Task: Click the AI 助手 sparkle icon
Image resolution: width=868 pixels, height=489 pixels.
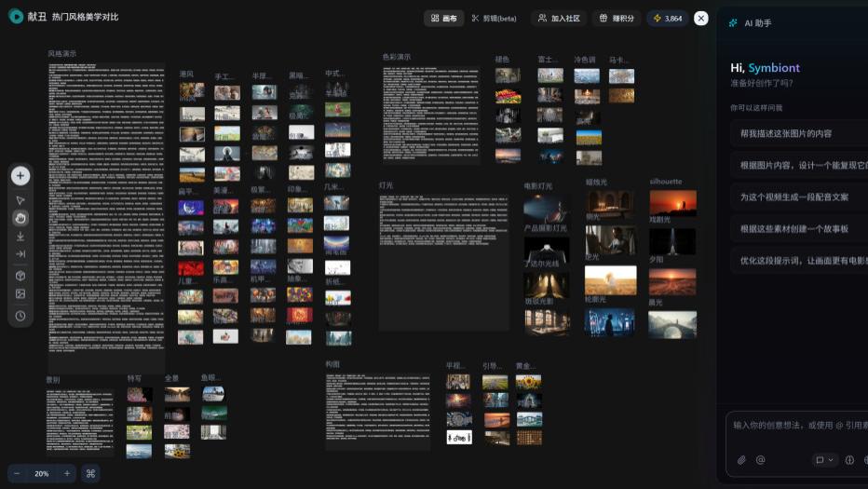Action: (x=733, y=22)
